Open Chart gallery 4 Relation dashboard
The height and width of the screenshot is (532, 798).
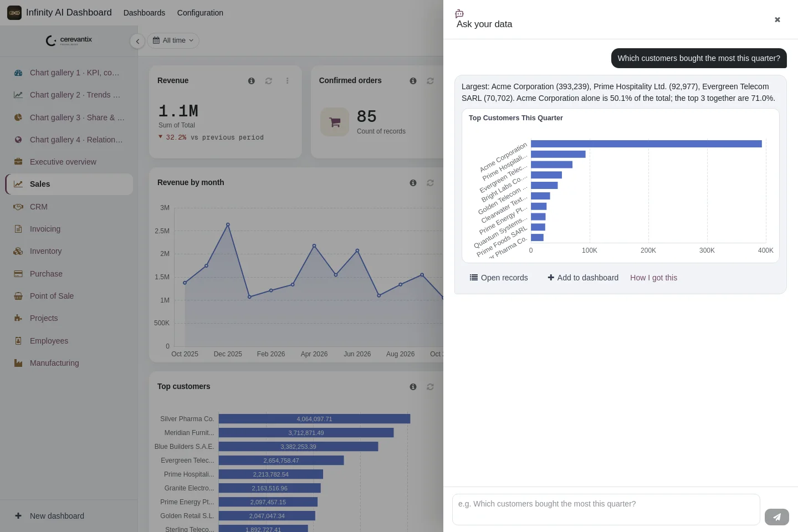(69, 140)
